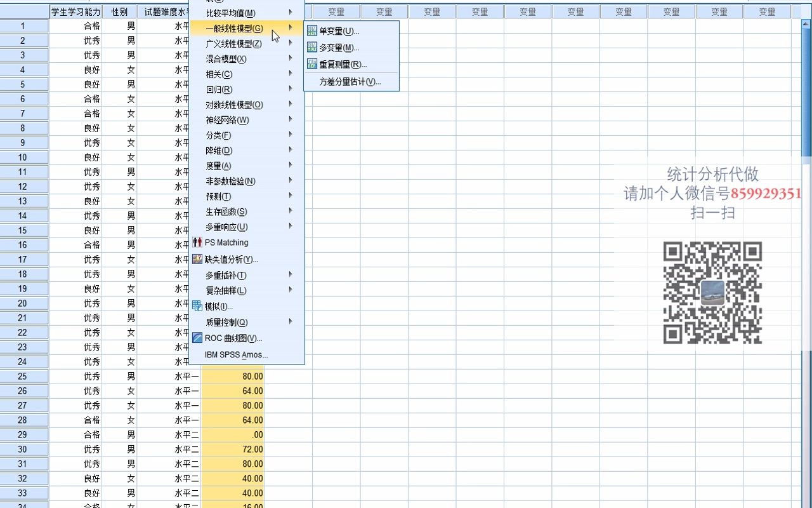
Task: Click cell value 72.00 in row 30
Action: click(233, 449)
